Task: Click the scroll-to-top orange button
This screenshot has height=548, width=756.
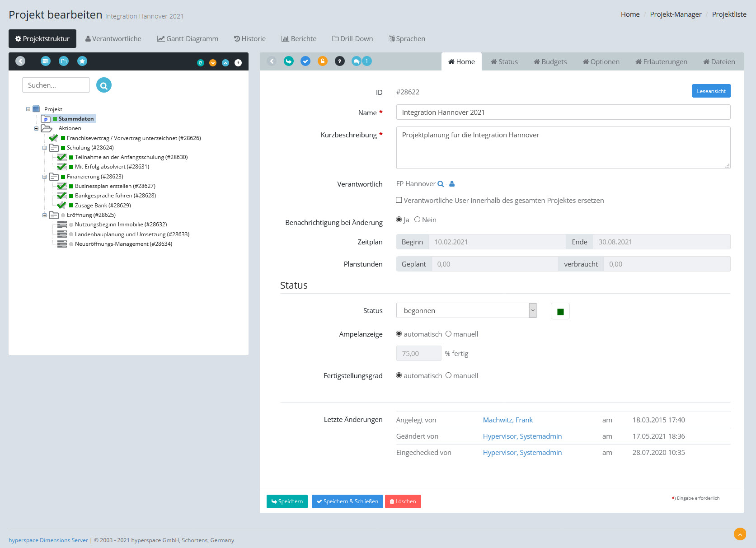Action: pos(740,534)
